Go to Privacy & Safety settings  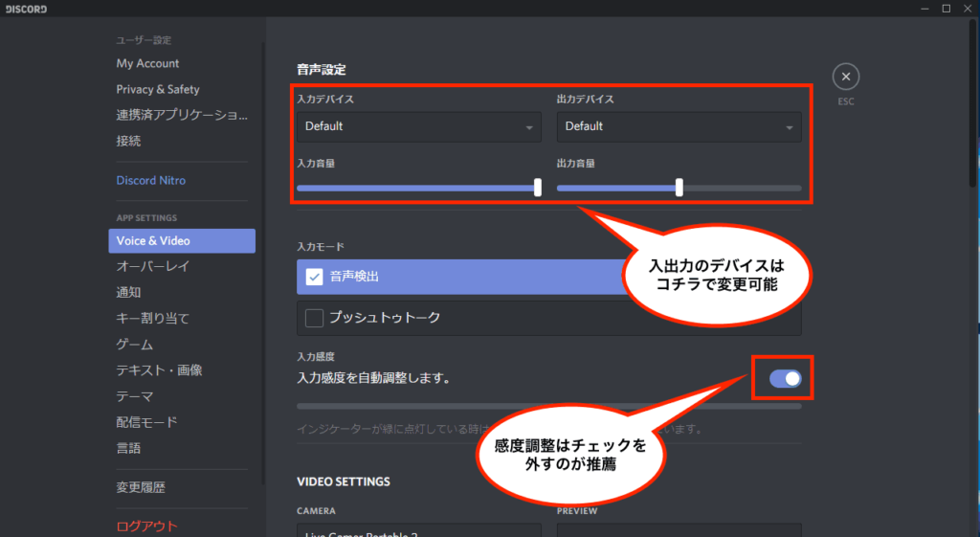click(158, 89)
